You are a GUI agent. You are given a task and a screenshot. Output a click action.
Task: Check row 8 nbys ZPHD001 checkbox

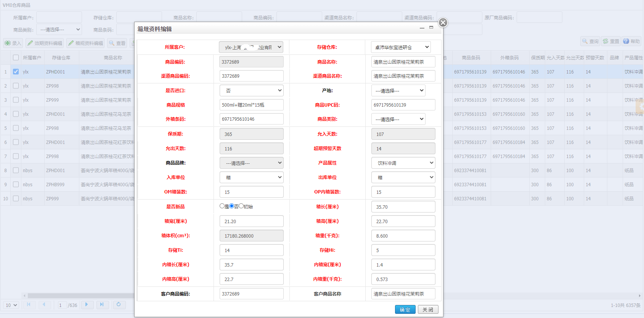pos(16,170)
